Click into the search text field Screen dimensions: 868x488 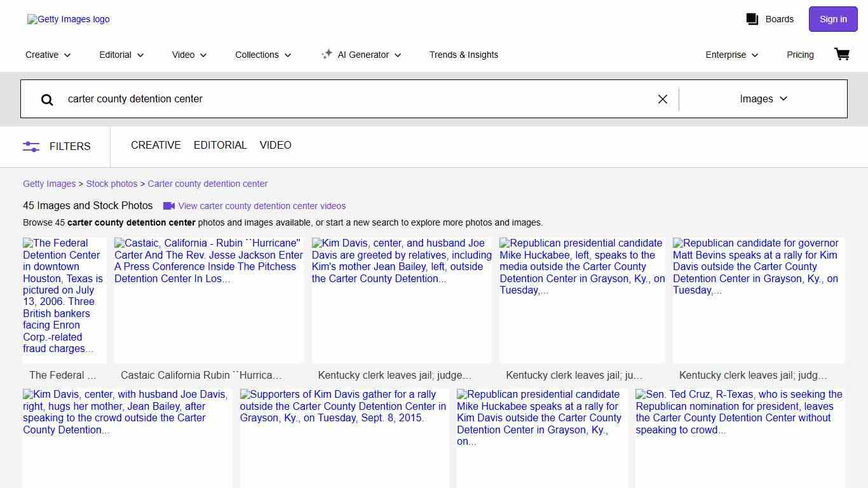tap(356, 99)
